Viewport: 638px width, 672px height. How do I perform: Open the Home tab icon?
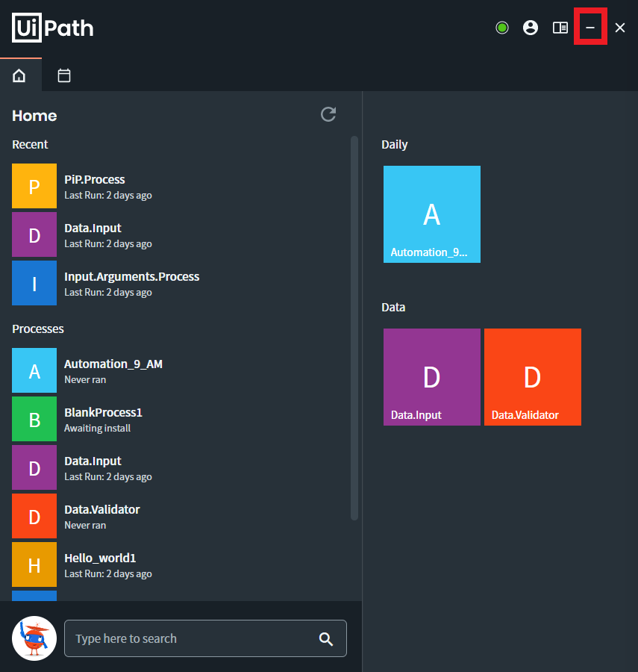pyautogui.click(x=20, y=75)
